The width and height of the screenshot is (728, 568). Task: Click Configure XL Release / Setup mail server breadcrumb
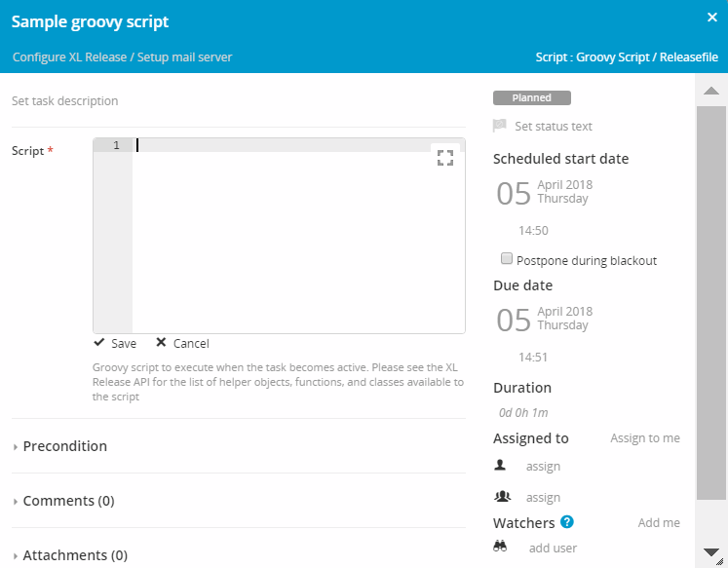pos(122,57)
